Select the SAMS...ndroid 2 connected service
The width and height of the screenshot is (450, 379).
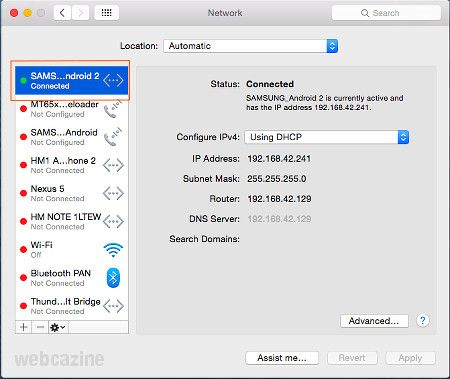(72, 80)
